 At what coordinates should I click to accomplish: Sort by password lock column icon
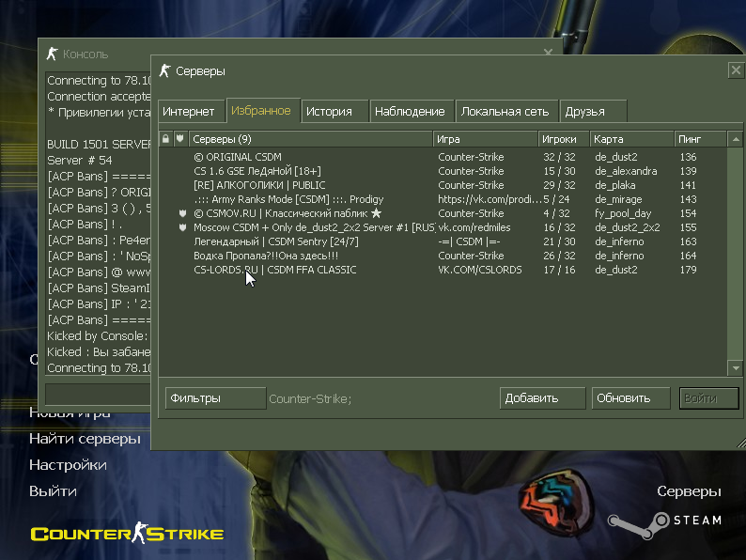pos(165,139)
